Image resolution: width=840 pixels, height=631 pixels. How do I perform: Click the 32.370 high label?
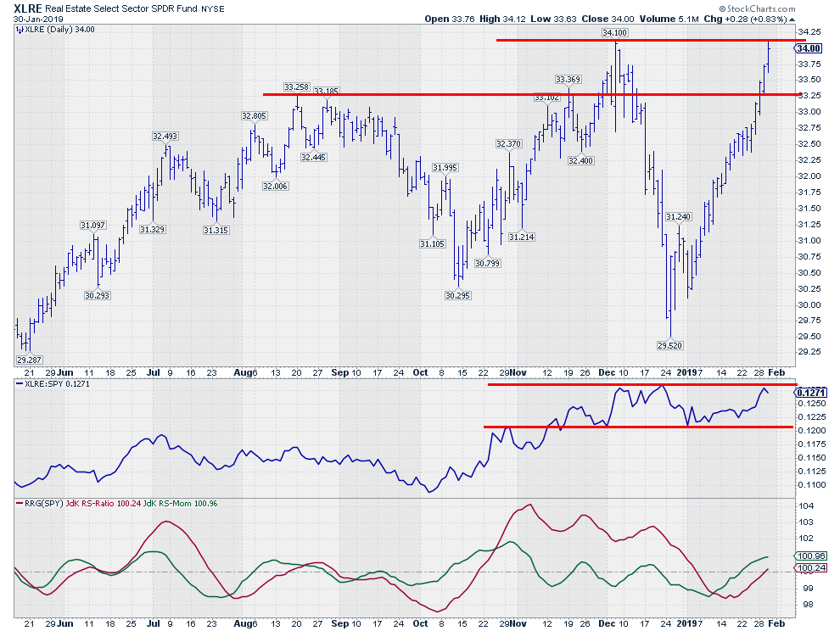point(508,143)
